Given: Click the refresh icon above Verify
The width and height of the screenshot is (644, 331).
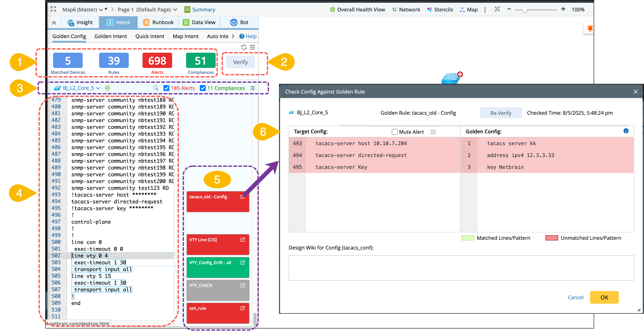Looking at the screenshot, I should tap(244, 47).
